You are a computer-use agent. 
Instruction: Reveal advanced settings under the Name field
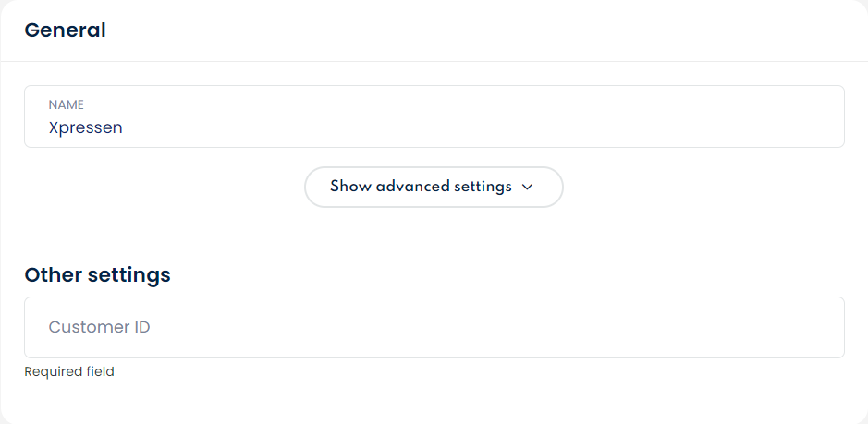coord(433,187)
